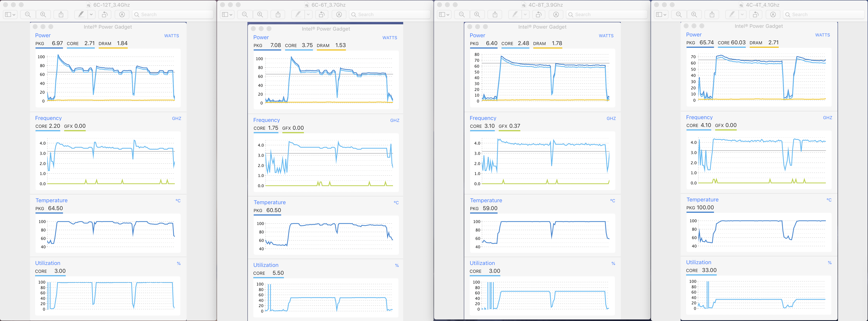Open sidebar view menu in 6C-12T_3.4Ghz window
This screenshot has width=868, height=321.
[x=10, y=15]
